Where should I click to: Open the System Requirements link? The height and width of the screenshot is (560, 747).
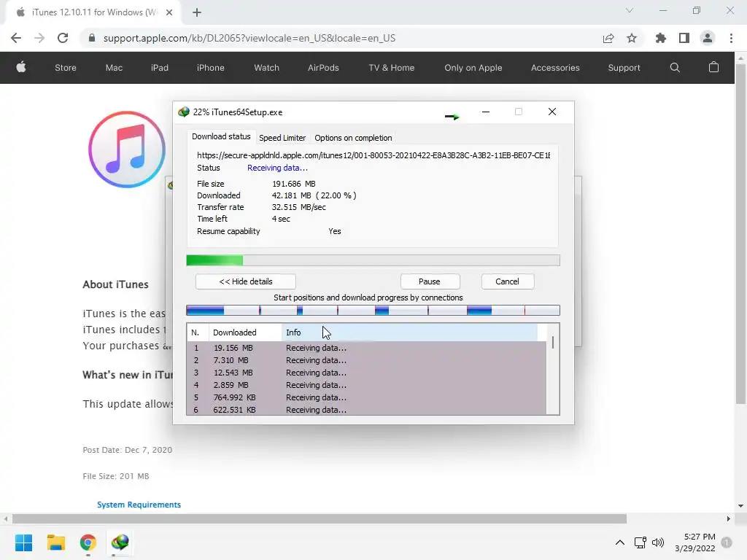pos(139,505)
